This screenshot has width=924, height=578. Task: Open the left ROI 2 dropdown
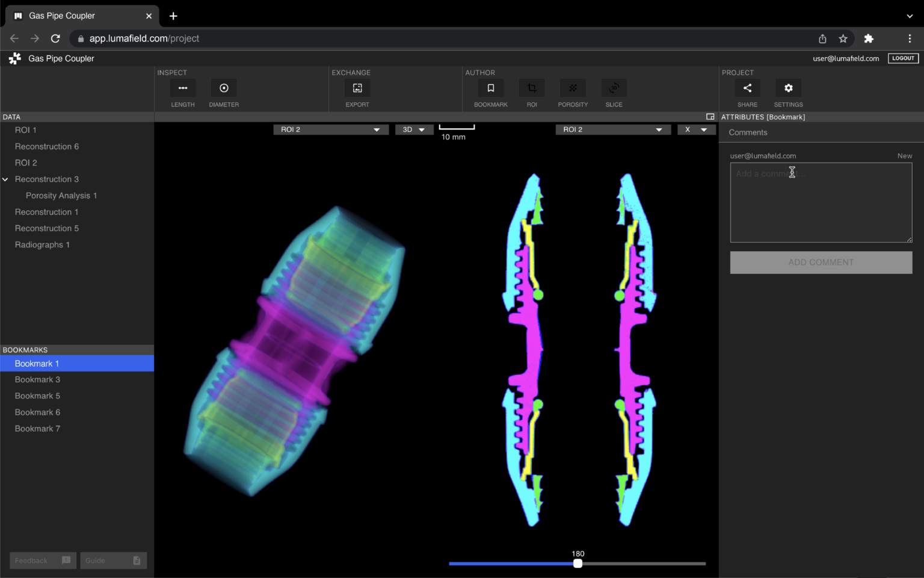click(x=330, y=129)
